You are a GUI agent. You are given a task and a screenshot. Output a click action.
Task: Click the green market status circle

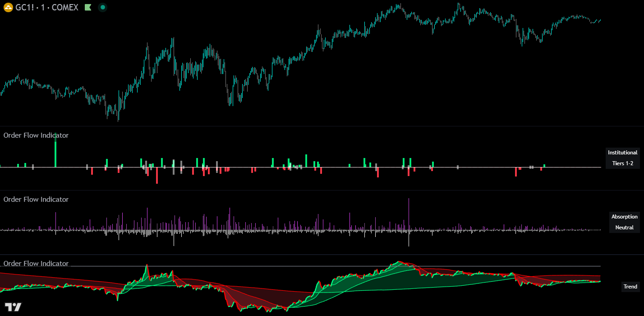[x=103, y=8]
